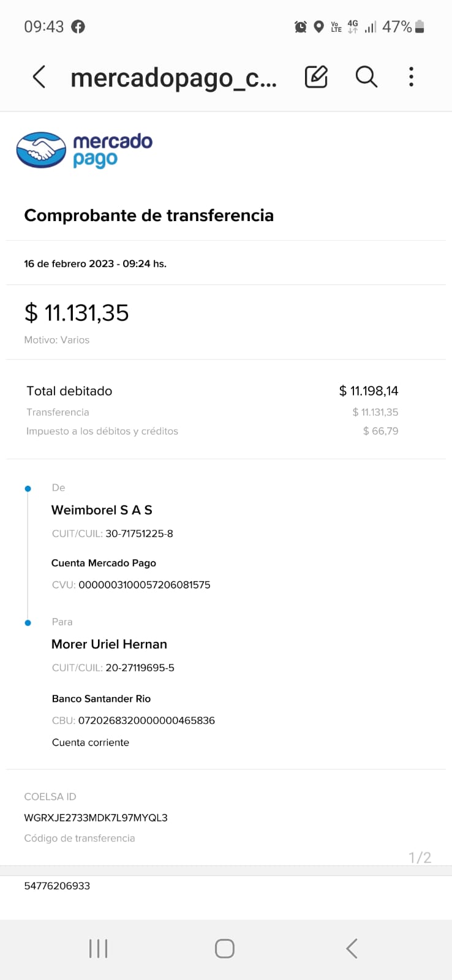Tap the Total debitado amount $ 11.198,14
This screenshot has width=452, height=980.
point(369,391)
